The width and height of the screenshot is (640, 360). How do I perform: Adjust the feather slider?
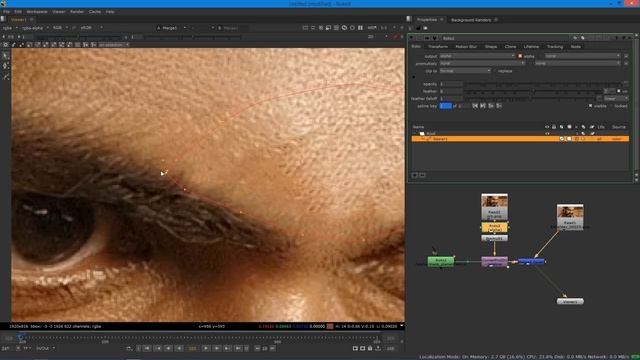tap(534, 91)
